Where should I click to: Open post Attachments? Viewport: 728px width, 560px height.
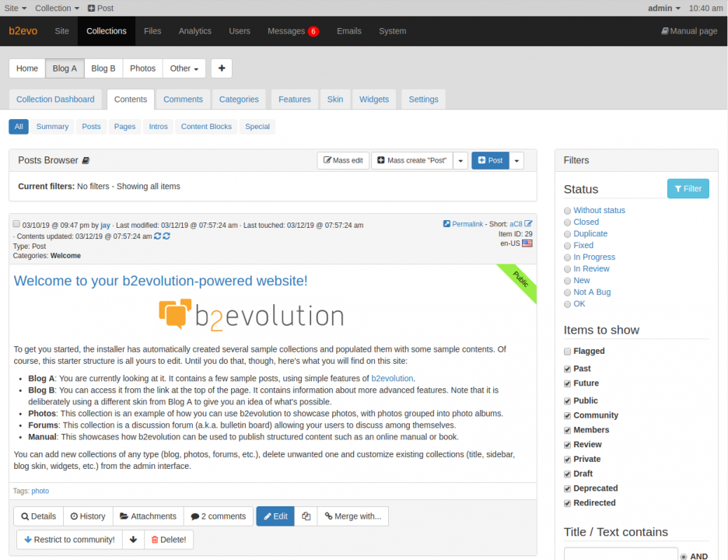click(x=148, y=516)
